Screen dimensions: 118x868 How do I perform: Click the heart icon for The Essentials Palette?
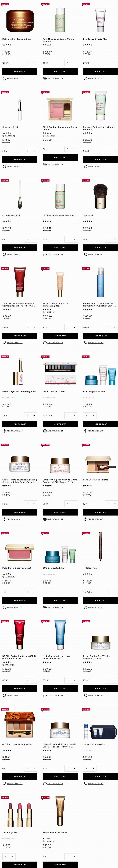pos(45,431)
